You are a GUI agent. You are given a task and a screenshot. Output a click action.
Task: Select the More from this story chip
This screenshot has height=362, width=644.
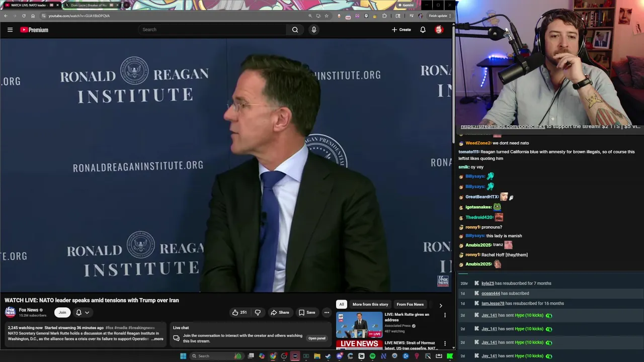pos(370,304)
